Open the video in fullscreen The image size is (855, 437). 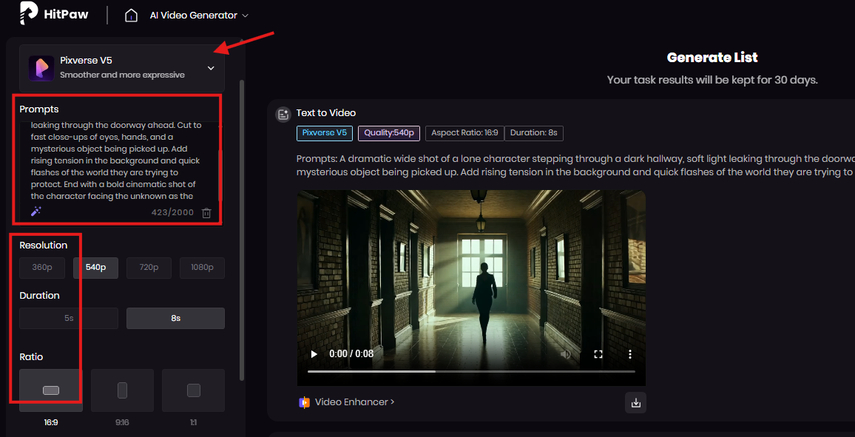coord(598,354)
